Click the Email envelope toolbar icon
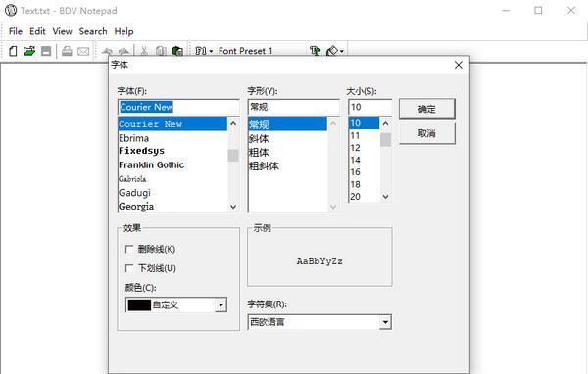This screenshot has height=374, width=588. tap(83, 51)
